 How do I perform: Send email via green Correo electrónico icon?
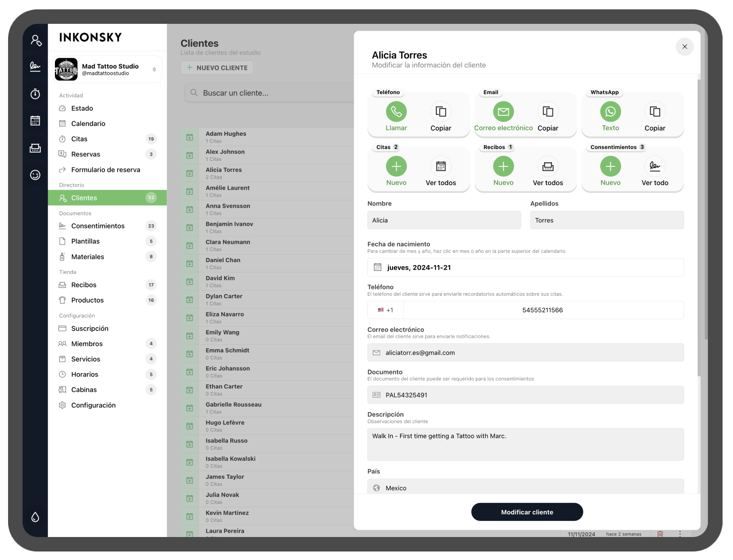pos(503,111)
